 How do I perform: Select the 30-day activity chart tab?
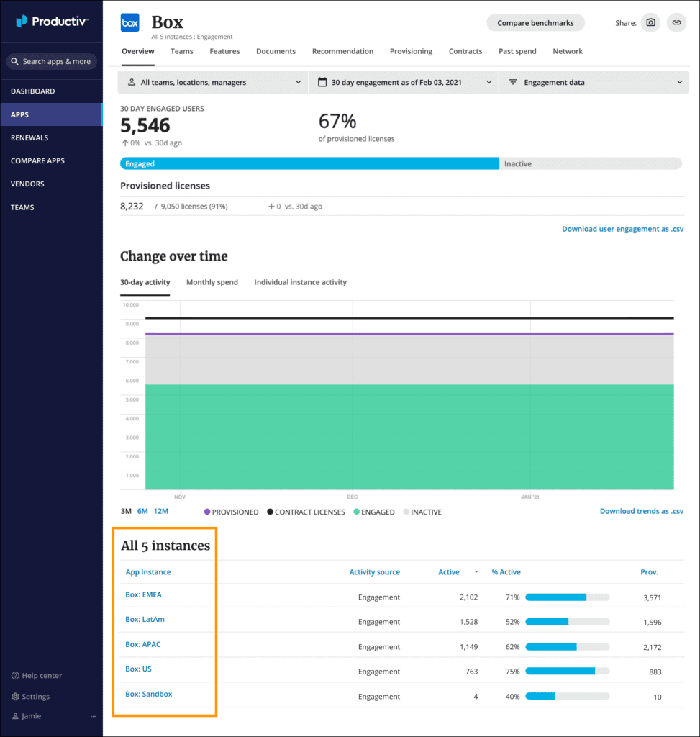pos(145,282)
